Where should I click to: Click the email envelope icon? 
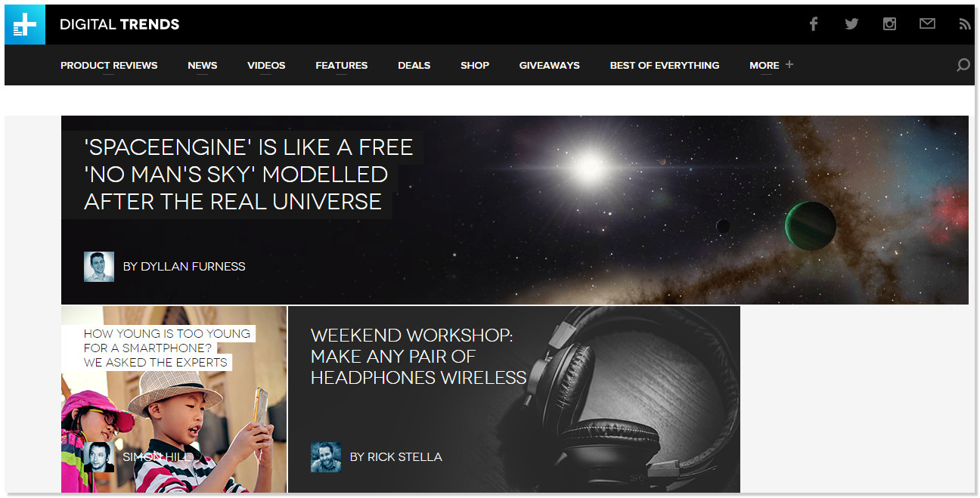pyautogui.click(x=927, y=23)
